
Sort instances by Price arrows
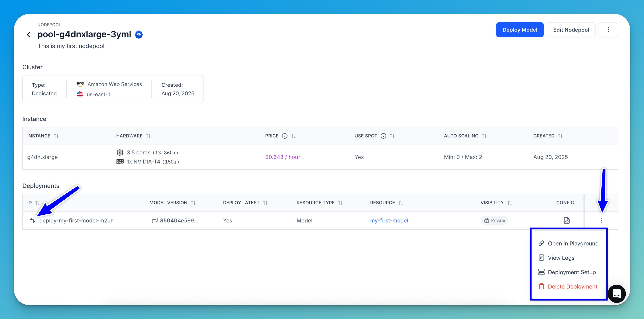pyautogui.click(x=294, y=136)
